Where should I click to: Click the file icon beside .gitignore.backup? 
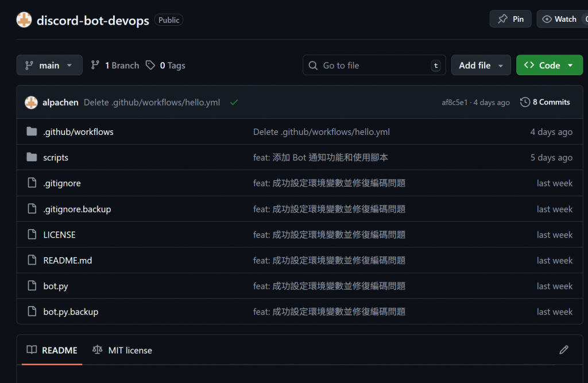coord(32,208)
